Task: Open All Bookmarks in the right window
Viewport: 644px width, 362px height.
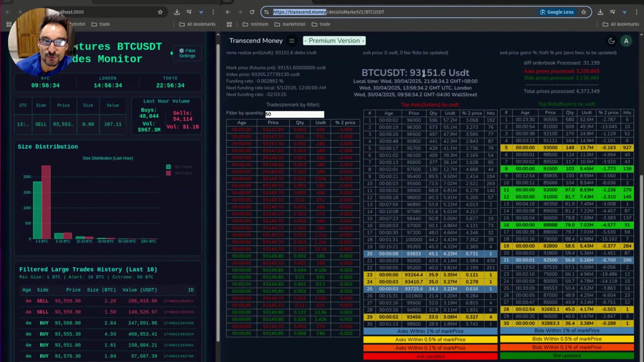Action: click(x=620, y=24)
